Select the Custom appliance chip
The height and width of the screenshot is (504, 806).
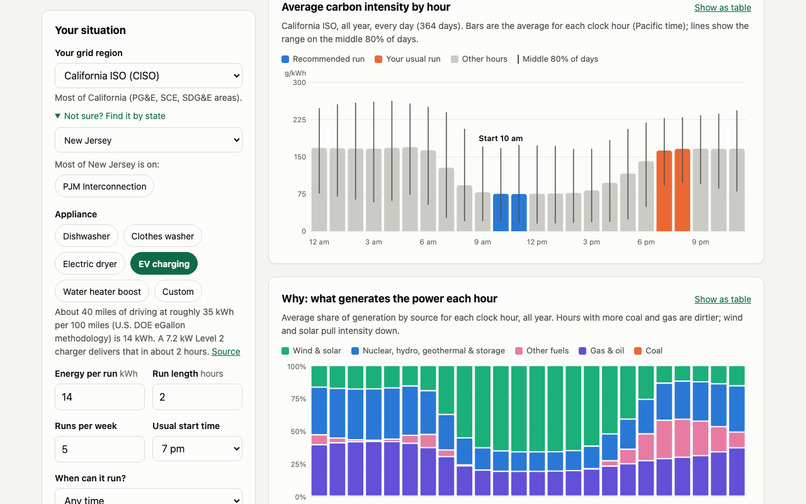pyautogui.click(x=178, y=292)
